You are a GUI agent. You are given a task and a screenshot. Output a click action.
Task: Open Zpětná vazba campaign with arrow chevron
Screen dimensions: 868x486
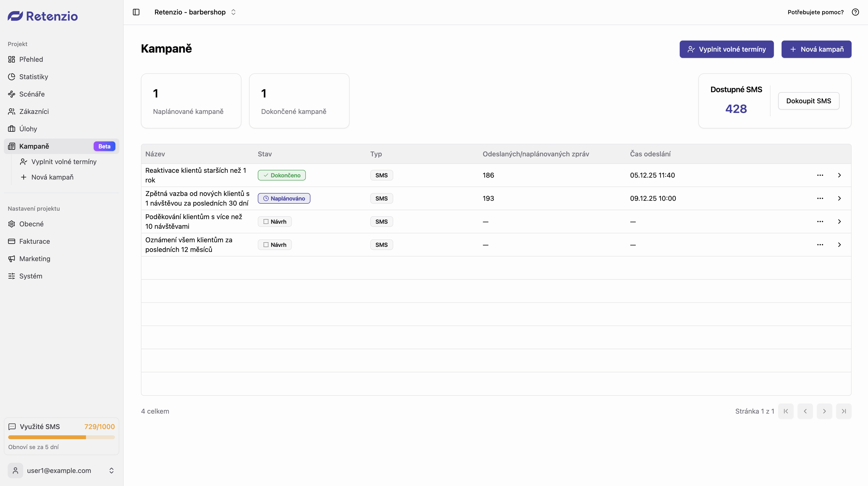[x=839, y=198]
